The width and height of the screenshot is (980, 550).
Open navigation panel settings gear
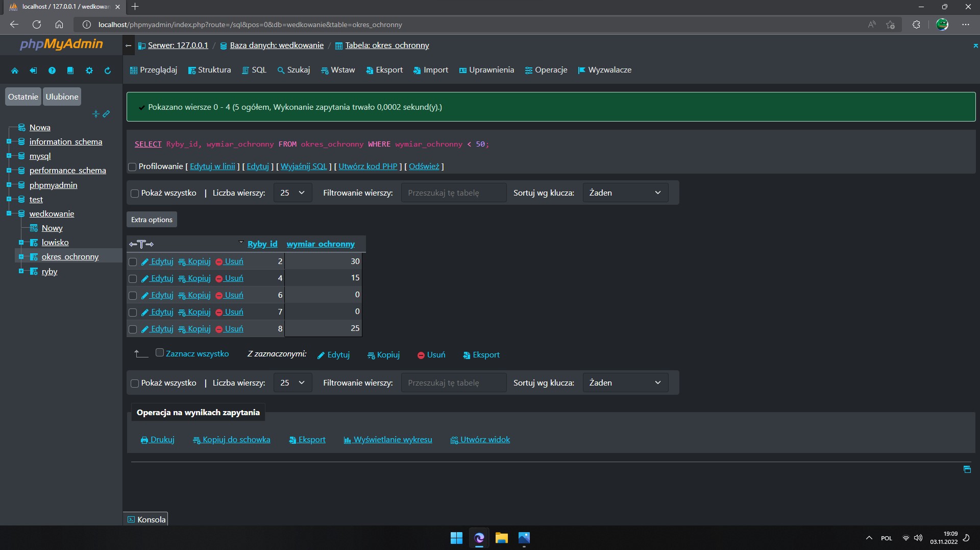[89, 70]
